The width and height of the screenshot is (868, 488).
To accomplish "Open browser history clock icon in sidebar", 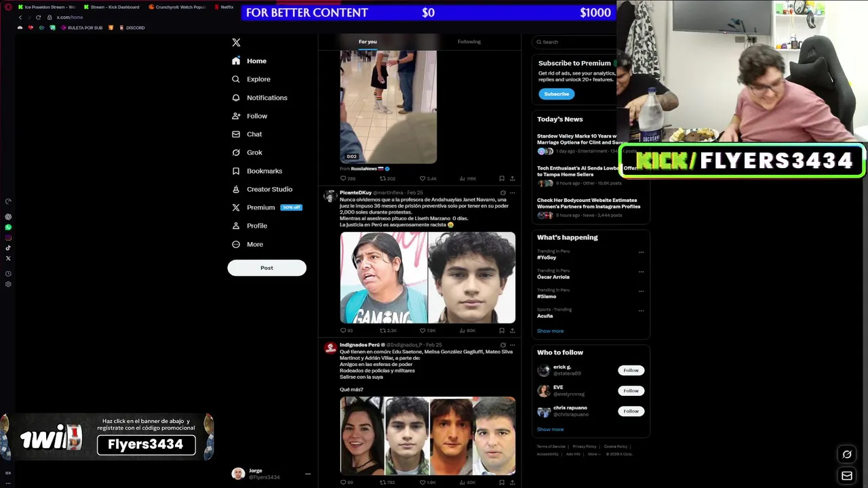I will coord(8,274).
